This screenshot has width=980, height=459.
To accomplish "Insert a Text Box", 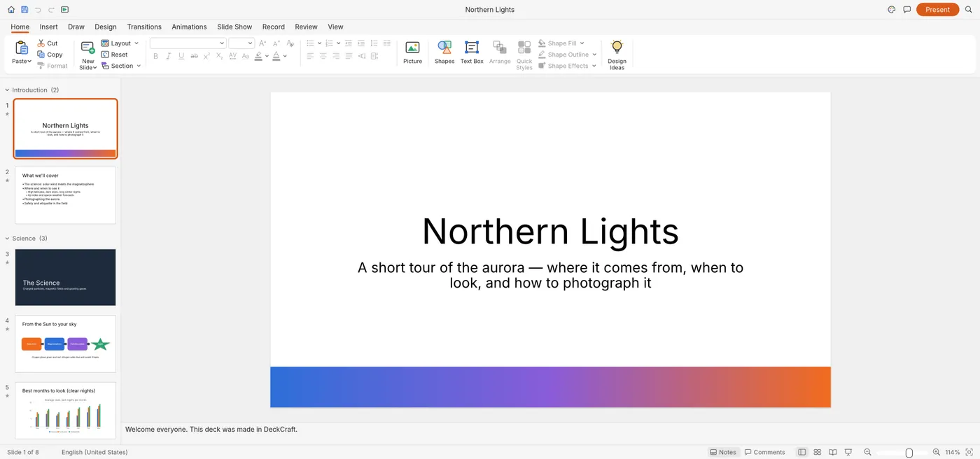I will 472,52.
